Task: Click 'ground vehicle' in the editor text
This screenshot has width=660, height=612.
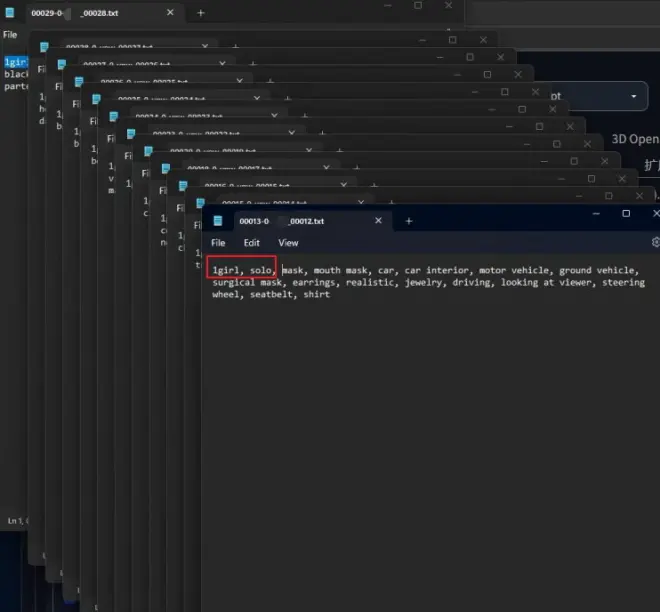Action: click(596, 270)
